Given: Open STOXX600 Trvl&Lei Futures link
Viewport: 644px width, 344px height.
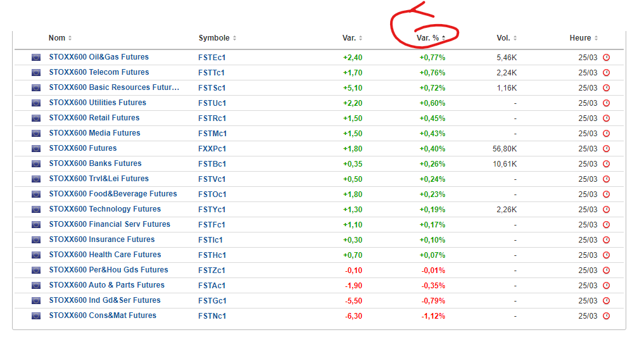Looking at the screenshot, I should (x=99, y=179).
